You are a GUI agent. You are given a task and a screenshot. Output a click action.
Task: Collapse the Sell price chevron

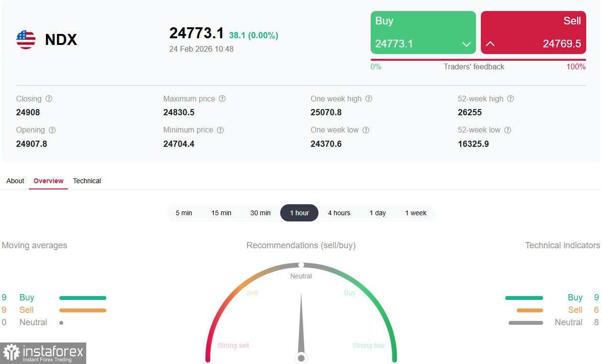490,44
